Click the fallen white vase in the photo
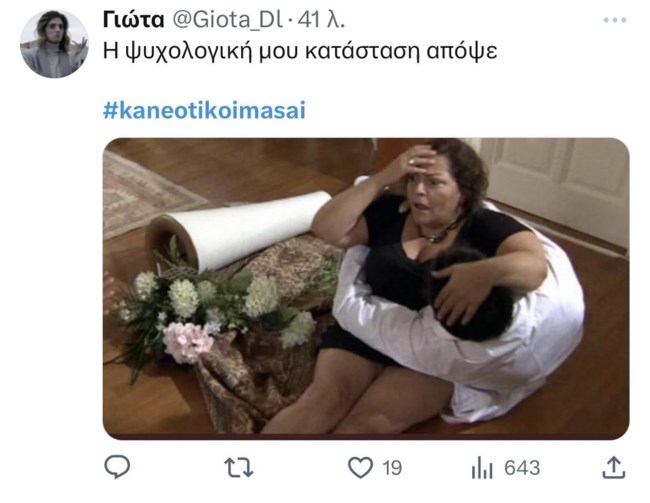This screenshot has height=503, width=650. click(x=238, y=230)
